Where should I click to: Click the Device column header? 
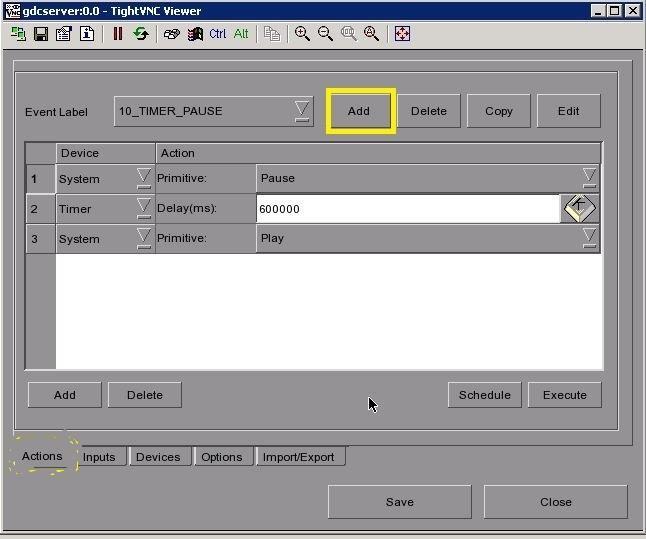(105, 153)
